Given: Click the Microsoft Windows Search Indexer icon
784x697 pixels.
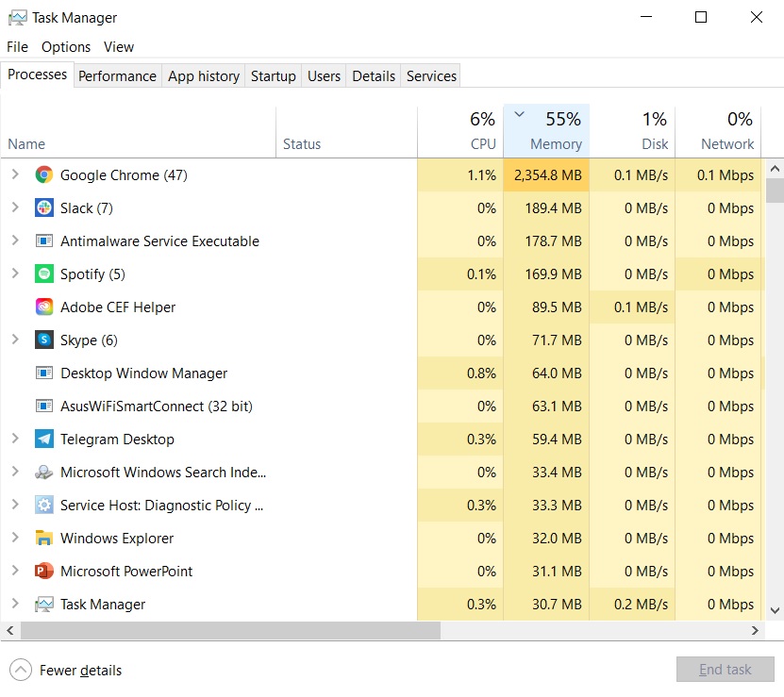Looking at the screenshot, I should [44, 472].
